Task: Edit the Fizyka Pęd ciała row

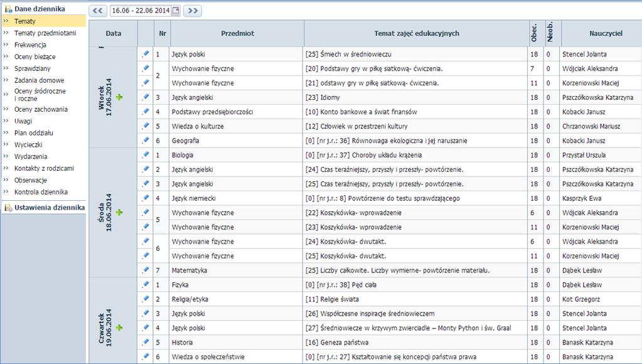Action: click(146, 284)
